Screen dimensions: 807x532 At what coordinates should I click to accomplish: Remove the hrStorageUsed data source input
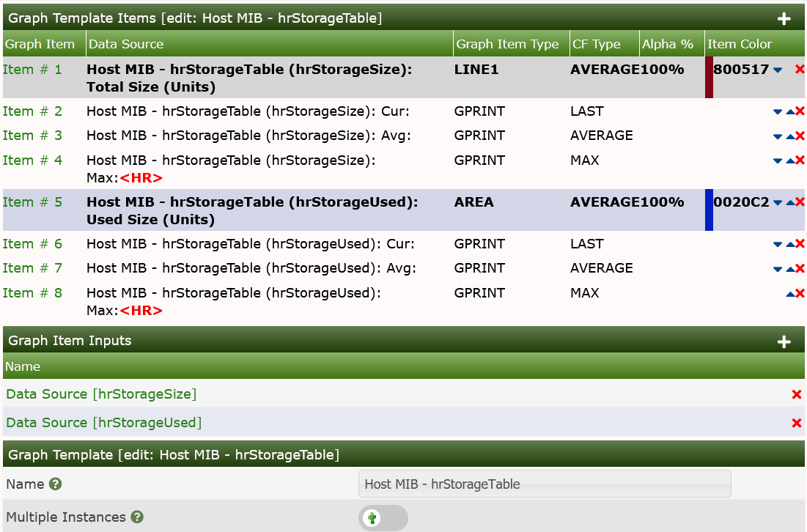coord(797,423)
